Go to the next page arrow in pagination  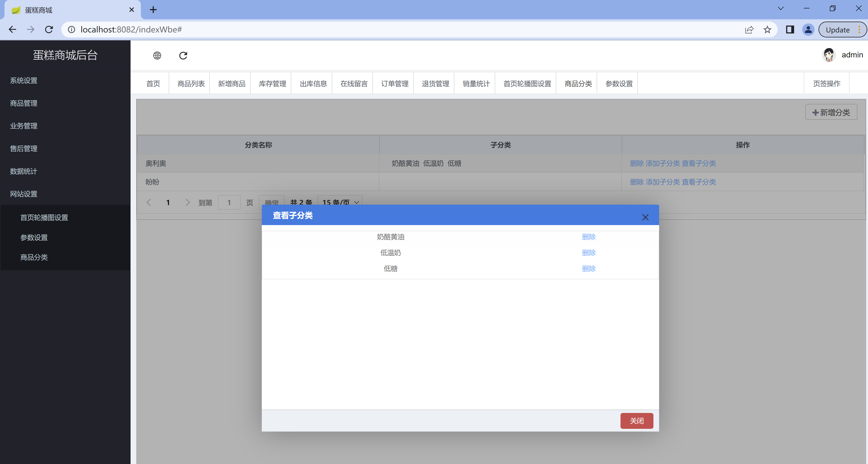(188, 202)
